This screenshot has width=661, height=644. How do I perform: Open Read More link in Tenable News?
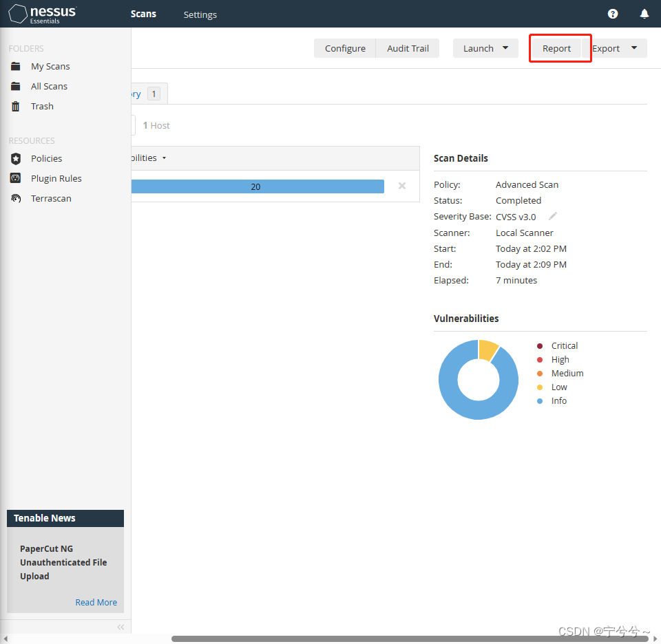click(x=96, y=602)
